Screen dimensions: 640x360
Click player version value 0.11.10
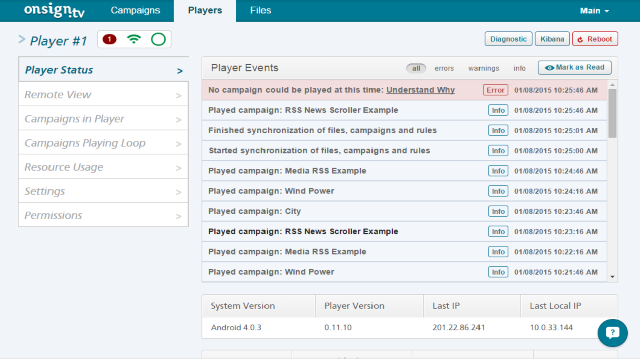338,327
